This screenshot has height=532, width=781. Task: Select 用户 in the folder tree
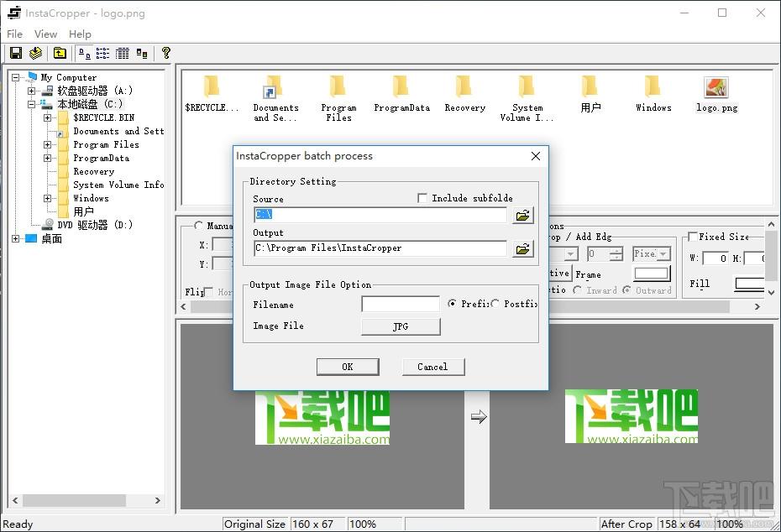[x=83, y=212]
